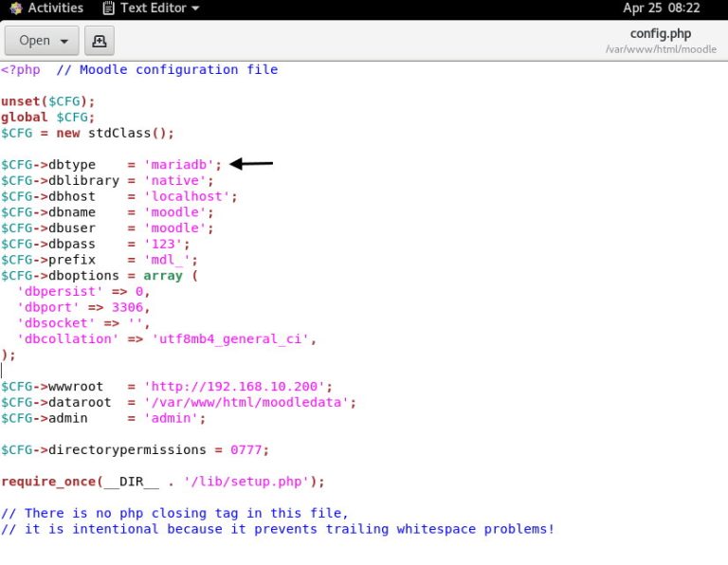Click the require_once setup.php line
This screenshot has width=728, height=565.
pos(162,482)
